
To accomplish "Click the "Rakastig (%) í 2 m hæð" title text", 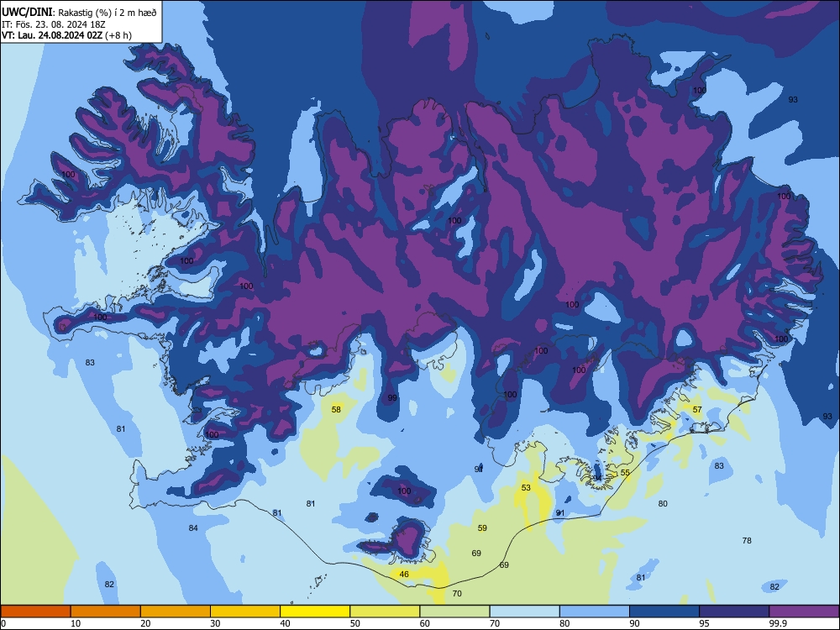I will coord(108,13).
